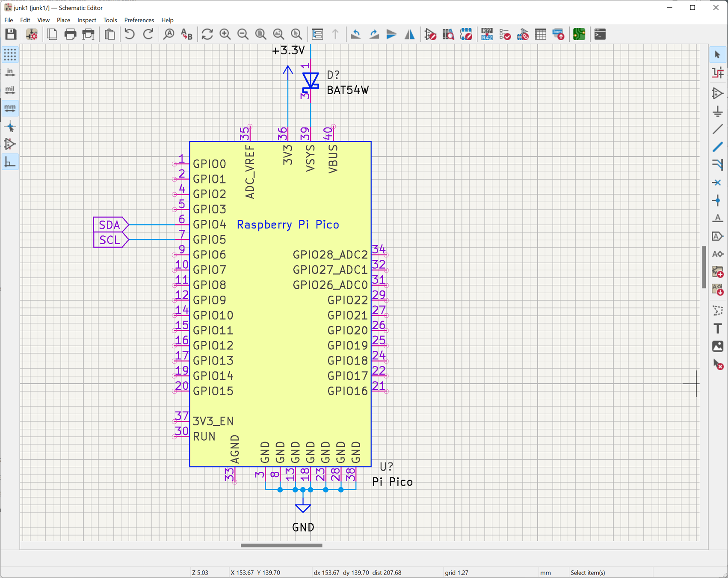The image size is (728, 578).
Task: Zoom to fit objects
Action: tap(278, 34)
